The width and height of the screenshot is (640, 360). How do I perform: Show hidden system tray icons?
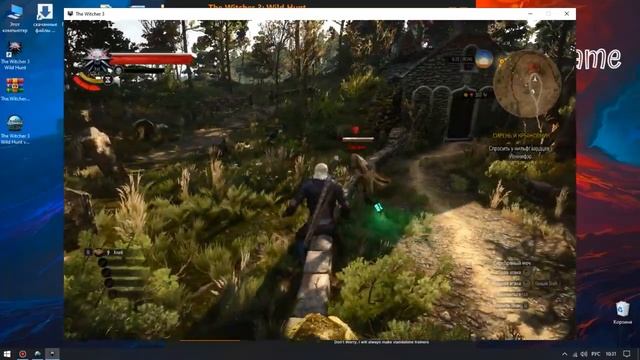(x=564, y=354)
